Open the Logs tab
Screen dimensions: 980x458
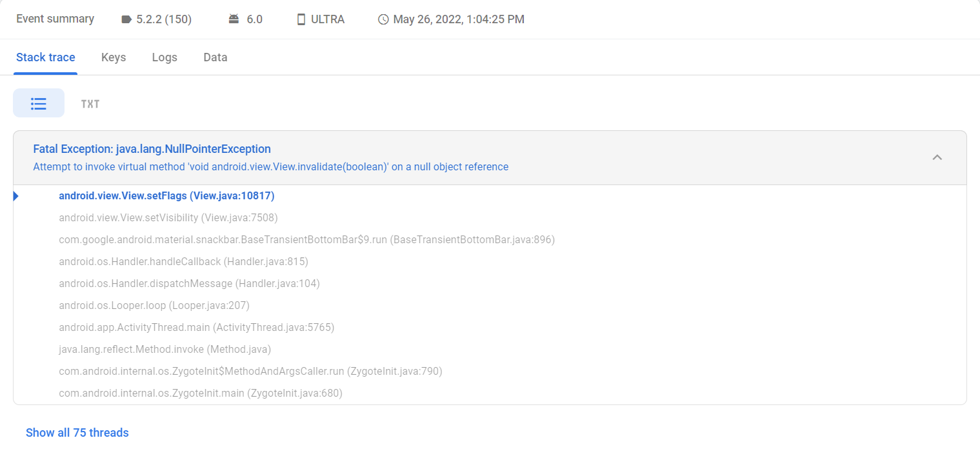click(164, 57)
